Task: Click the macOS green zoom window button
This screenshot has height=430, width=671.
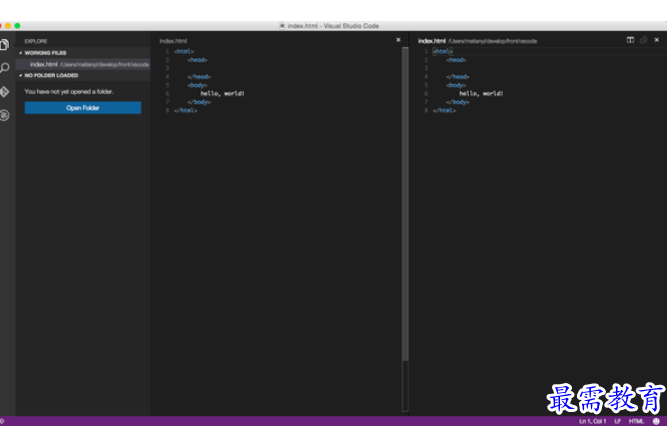Action: pyautogui.click(x=18, y=26)
